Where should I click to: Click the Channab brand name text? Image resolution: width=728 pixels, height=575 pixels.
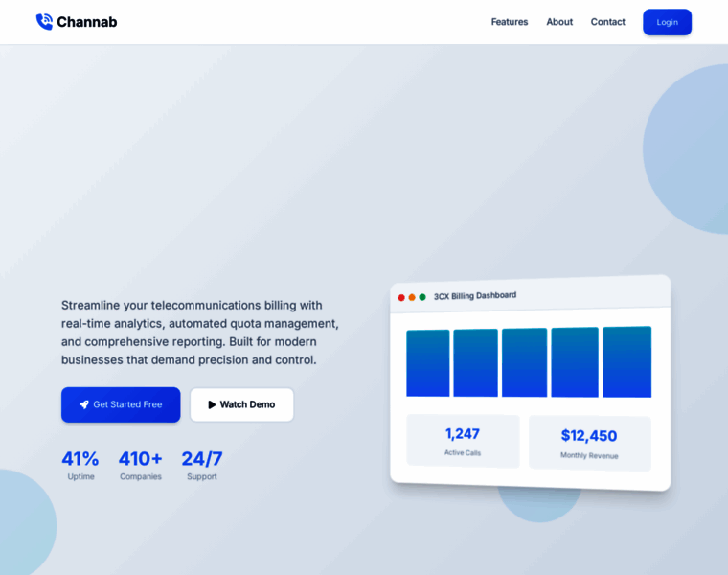(87, 22)
